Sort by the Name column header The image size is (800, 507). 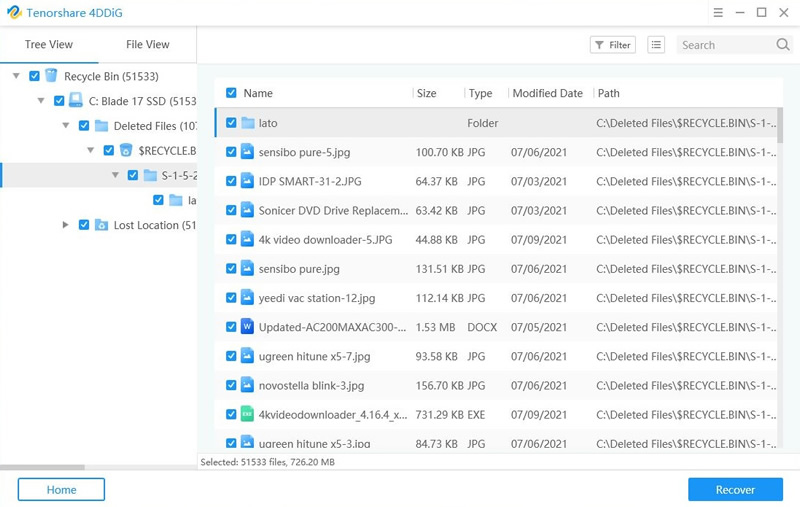[258, 93]
